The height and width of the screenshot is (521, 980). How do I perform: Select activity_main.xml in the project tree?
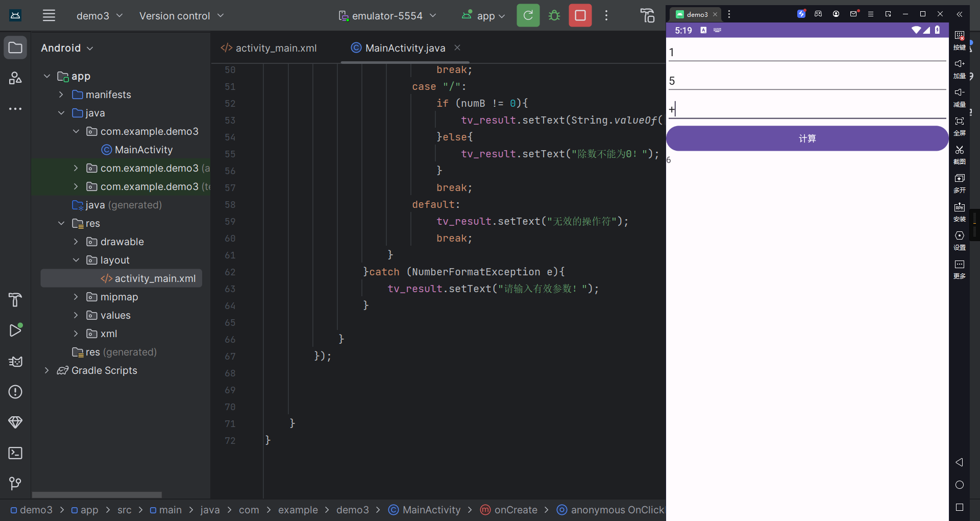click(121, 278)
